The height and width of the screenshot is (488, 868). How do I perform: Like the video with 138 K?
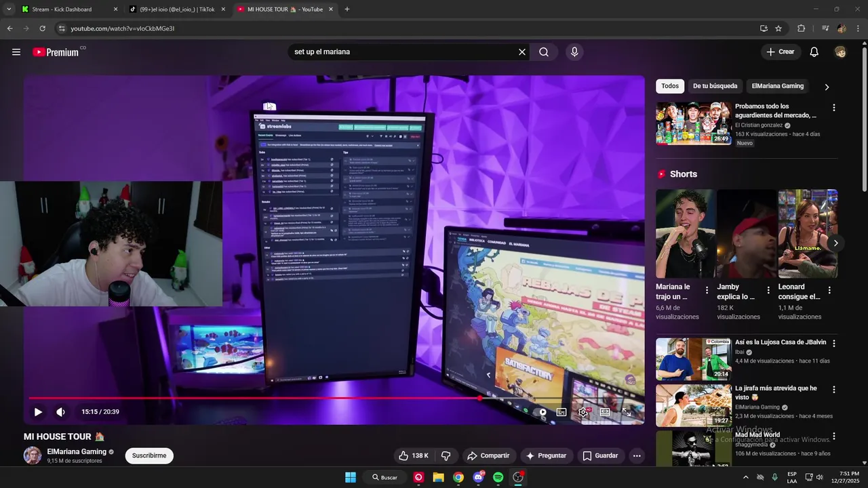pos(414,456)
